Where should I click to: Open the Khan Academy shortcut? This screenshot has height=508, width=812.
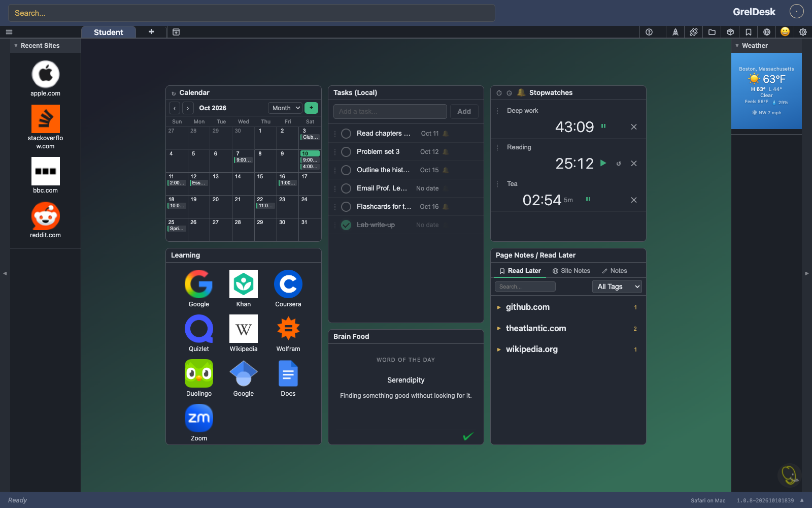pos(244,289)
